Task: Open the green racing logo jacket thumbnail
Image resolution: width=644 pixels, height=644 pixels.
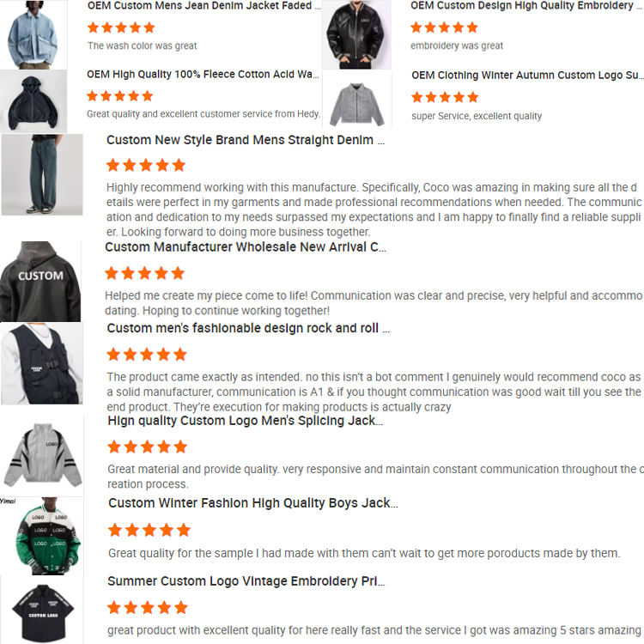Action: point(42,536)
